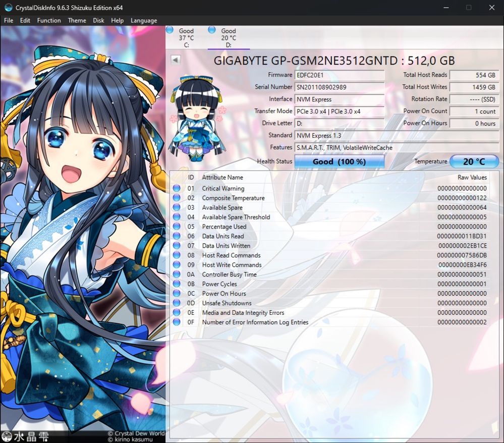Click the previous disk arrow button
Image resolution: width=504 pixels, height=443 pixels.
(x=176, y=60)
